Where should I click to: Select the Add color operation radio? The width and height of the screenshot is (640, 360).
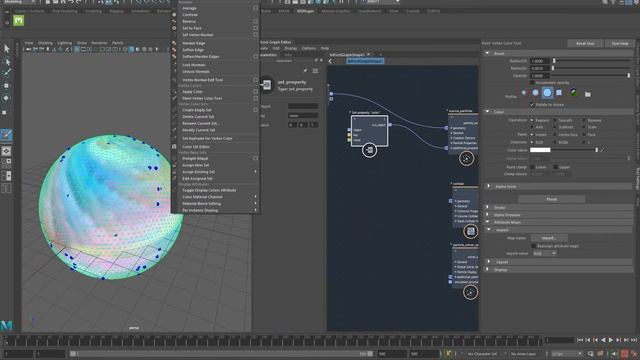pos(532,127)
